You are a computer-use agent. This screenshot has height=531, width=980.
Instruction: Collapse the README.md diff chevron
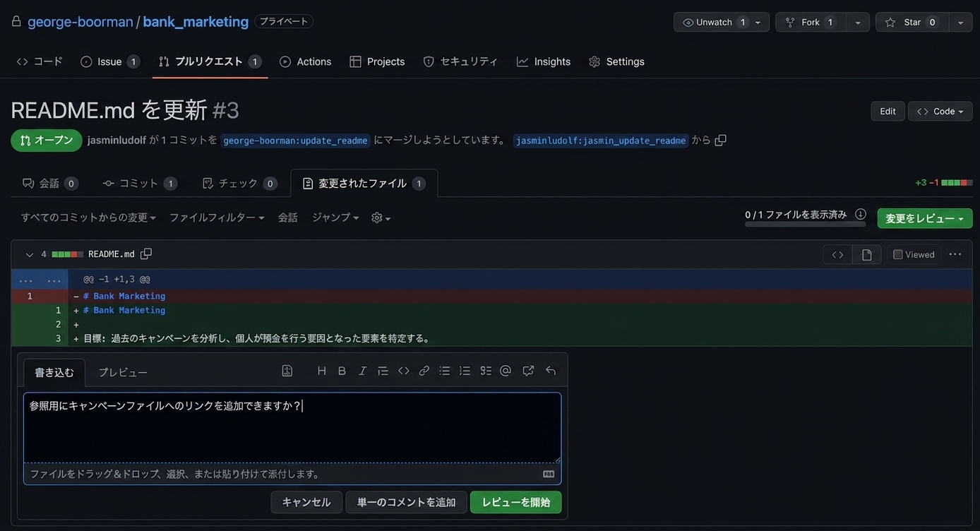[x=29, y=255]
